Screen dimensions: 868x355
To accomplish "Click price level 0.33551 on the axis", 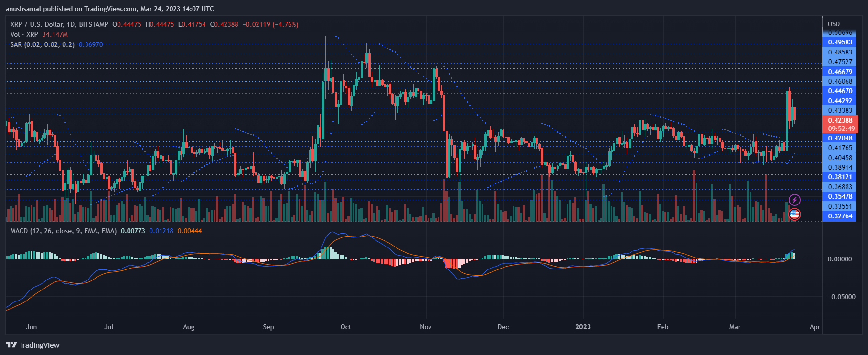I will coord(840,206).
